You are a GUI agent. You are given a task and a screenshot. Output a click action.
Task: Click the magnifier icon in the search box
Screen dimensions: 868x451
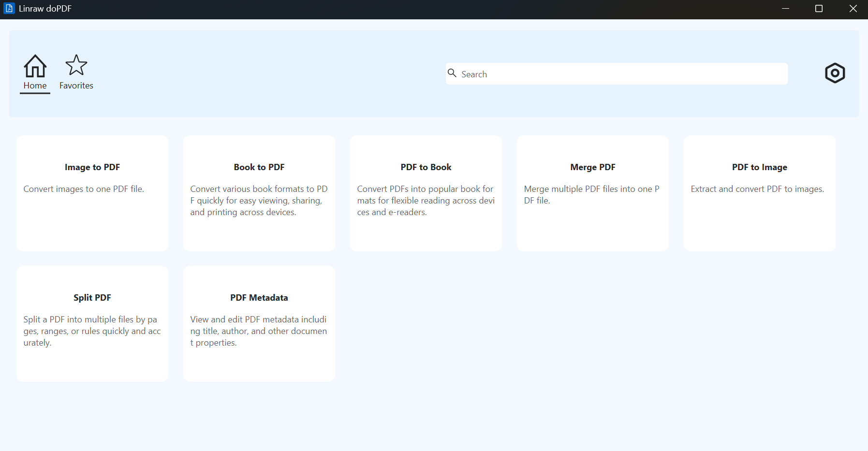(x=452, y=73)
